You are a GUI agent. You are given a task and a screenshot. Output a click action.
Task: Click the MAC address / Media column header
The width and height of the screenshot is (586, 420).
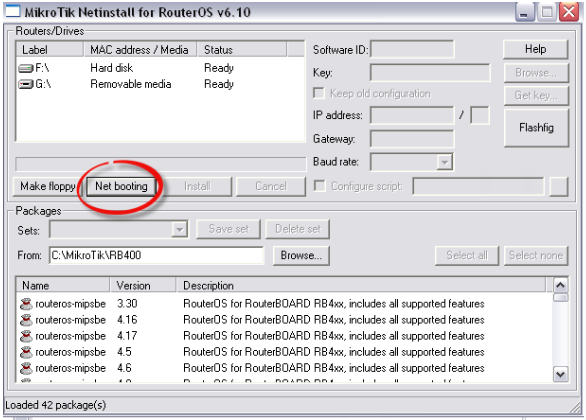coord(140,50)
